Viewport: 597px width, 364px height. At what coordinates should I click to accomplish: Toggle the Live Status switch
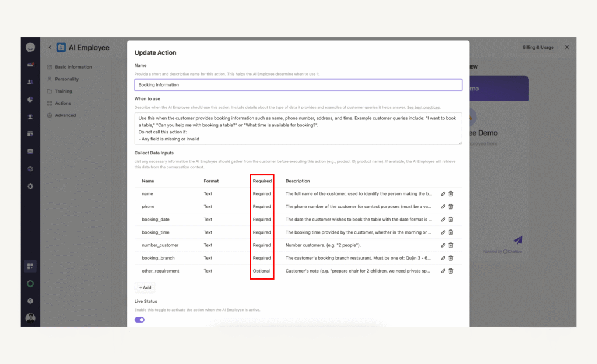[x=139, y=320]
